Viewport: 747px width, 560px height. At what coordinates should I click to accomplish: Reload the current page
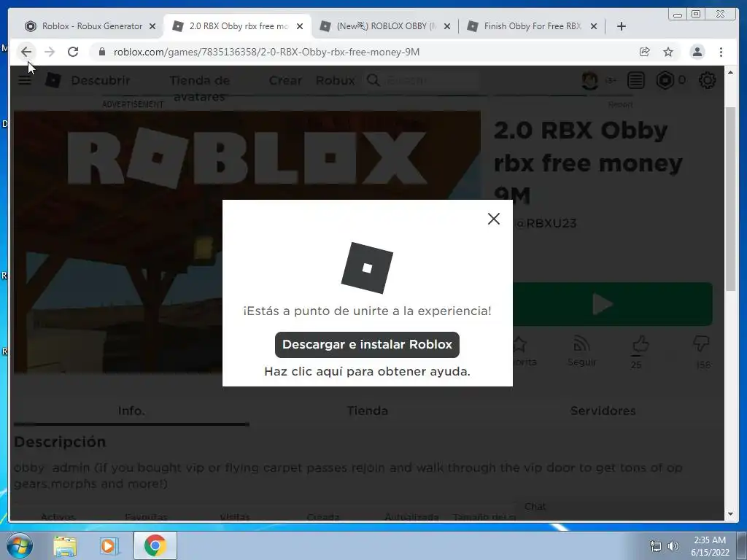(73, 52)
